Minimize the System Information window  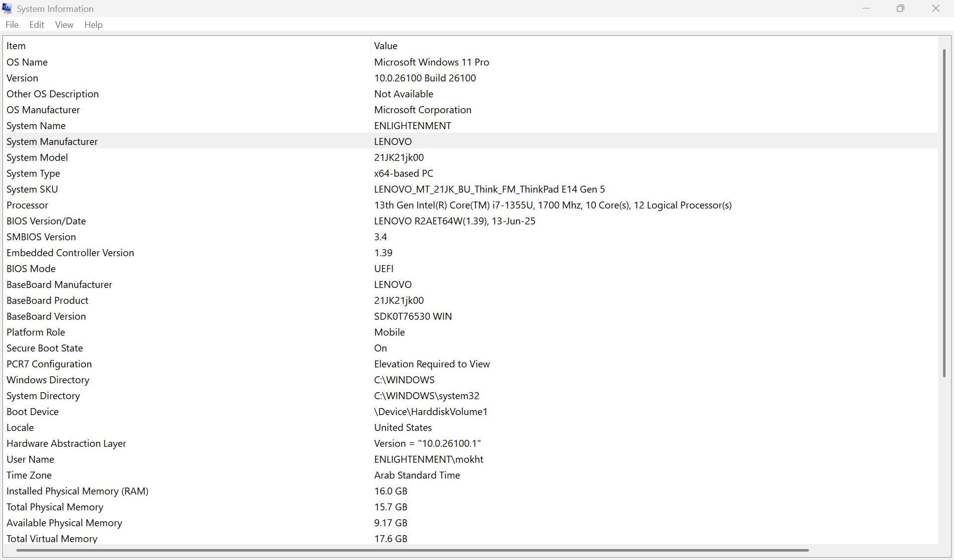[x=866, y=8]
